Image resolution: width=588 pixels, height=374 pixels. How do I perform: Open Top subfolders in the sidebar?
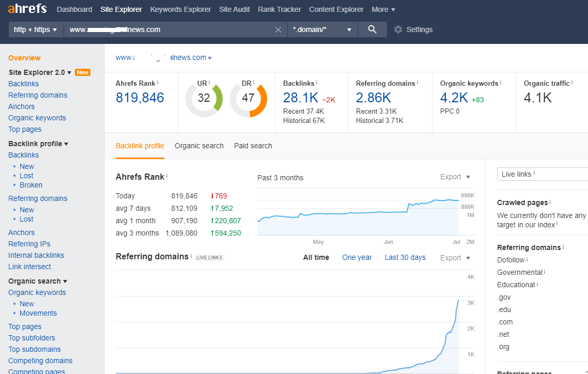click(32, 338)
